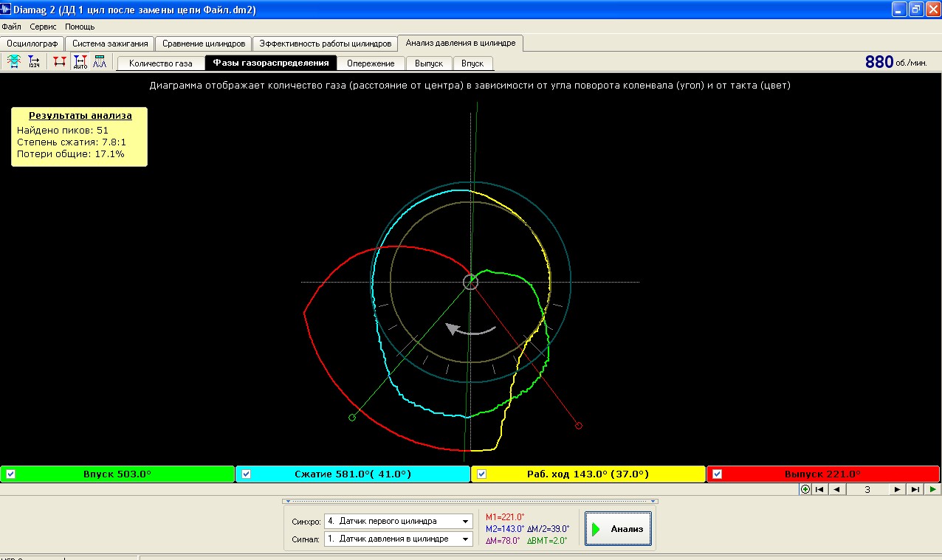Click the Найдено пиков: 51 line
The height and width of the screenshot is (560, 942).
63,130
